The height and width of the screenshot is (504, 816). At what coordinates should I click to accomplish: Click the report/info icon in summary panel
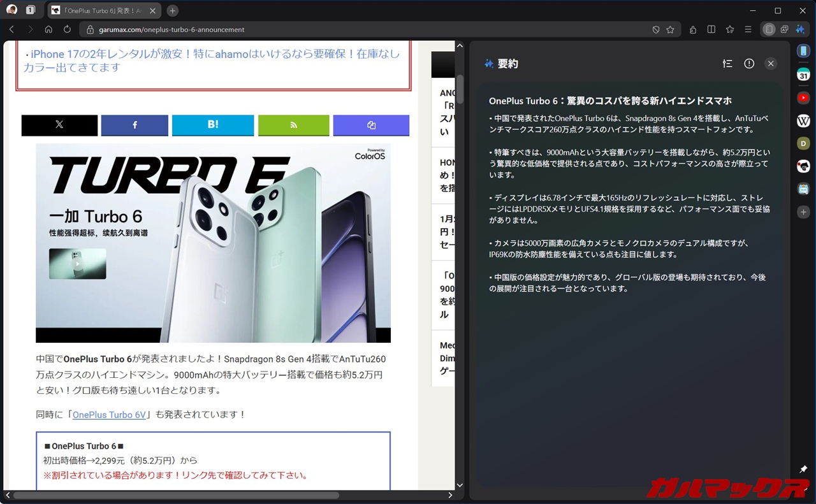pos(749,64)
